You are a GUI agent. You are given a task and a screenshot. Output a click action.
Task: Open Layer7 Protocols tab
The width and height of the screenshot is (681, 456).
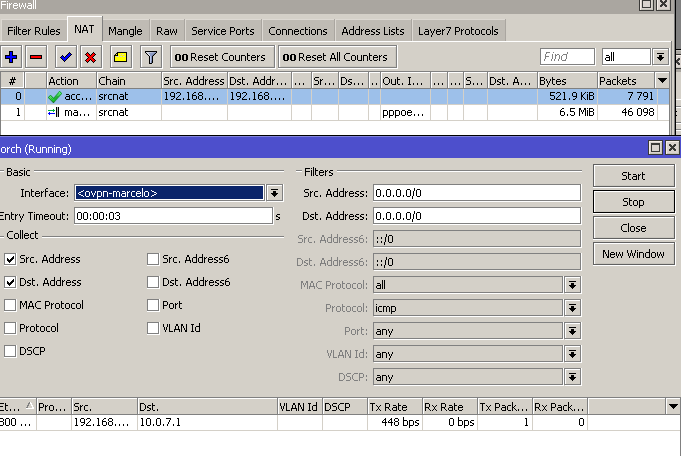[x=458, y=31]
